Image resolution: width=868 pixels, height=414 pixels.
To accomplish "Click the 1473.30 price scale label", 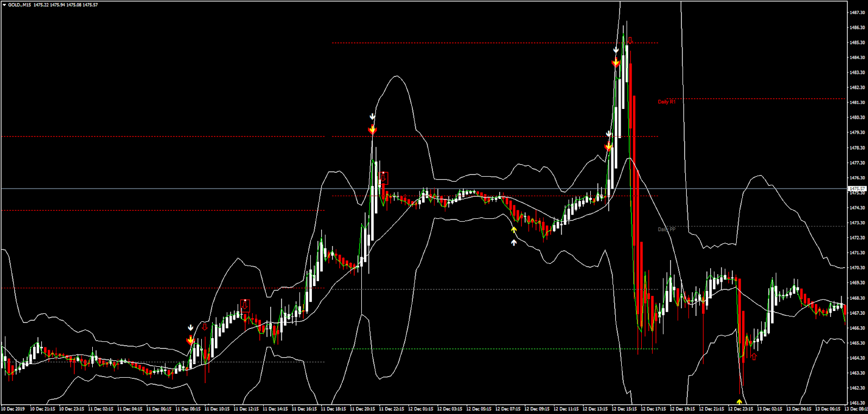I will [x=858, y=223].
